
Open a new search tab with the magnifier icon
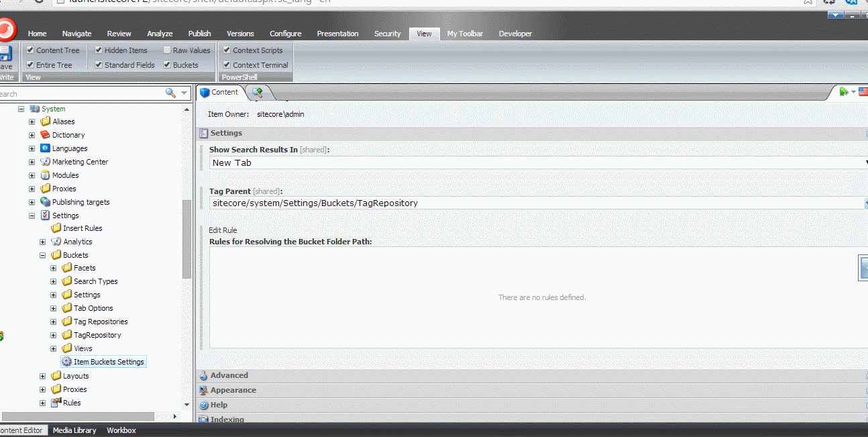coord(257,92)
